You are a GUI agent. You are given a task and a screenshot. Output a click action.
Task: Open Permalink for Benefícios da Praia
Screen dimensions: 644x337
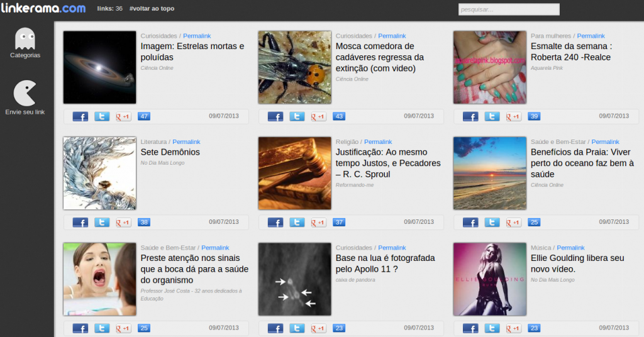click(605, 142)
